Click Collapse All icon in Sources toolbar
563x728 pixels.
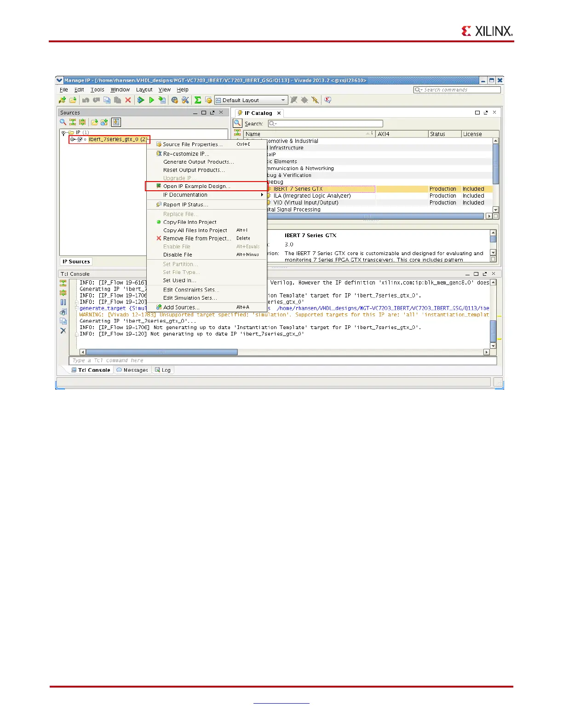pos(73,122)
